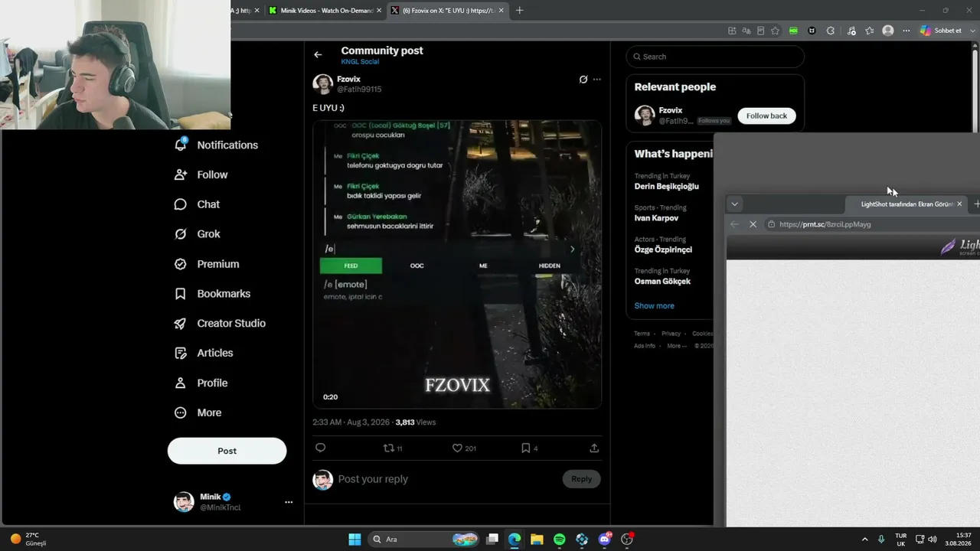Click Follow back for Fzovix
Viewport: 980px width, 551px height.
click(766, 116)
